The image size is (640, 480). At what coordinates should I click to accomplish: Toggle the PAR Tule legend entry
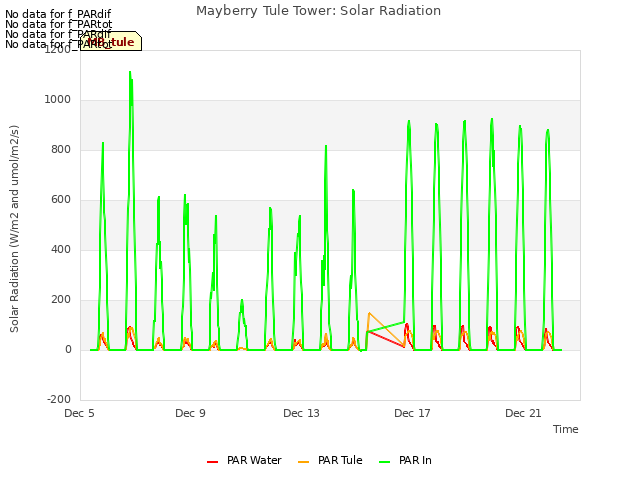tap(330, 460)
